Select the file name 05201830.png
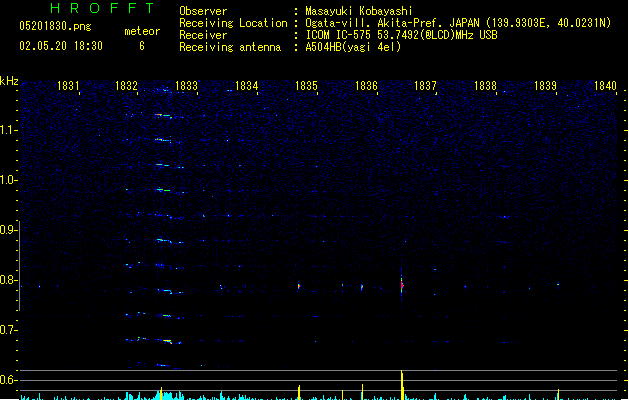 pos(55,26)
